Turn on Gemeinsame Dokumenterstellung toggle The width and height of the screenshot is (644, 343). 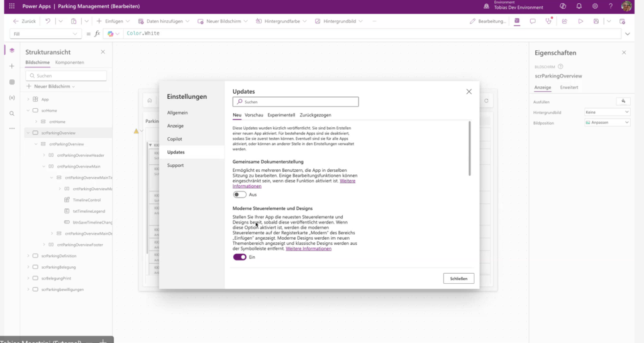[x=240, y=194]
